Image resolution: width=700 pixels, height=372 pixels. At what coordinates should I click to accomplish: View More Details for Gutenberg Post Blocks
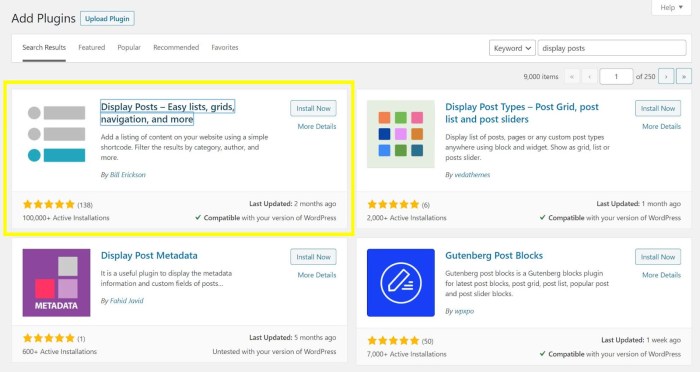pos(661,275)
